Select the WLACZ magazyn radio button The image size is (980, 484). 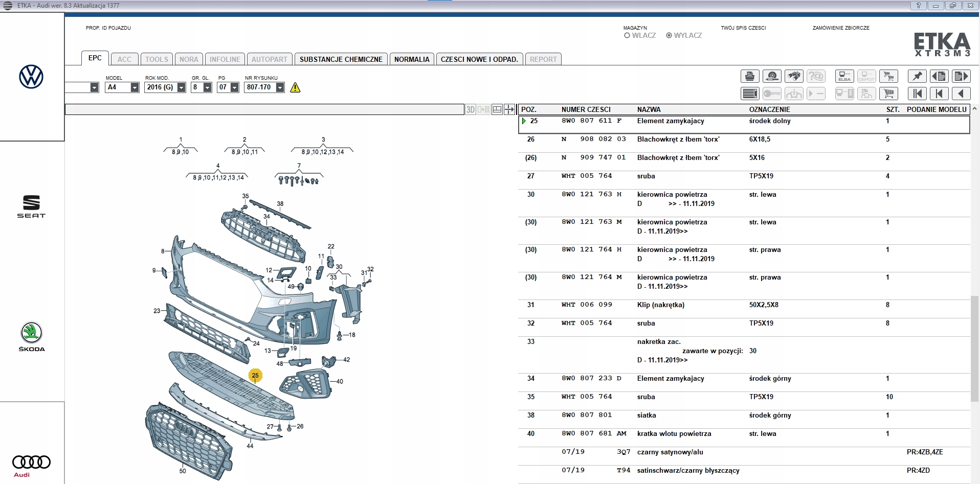pyautogui.click(x=627, y=35)
